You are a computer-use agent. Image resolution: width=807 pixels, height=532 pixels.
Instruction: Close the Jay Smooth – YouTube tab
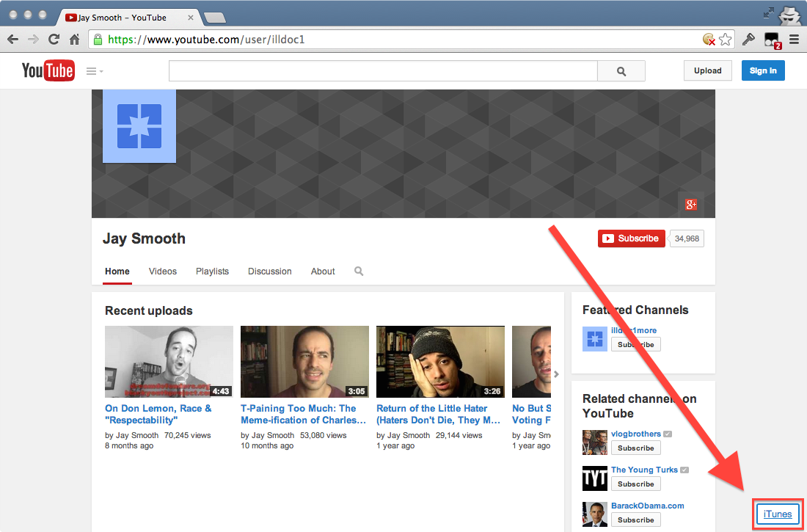(x=191, y=18)
